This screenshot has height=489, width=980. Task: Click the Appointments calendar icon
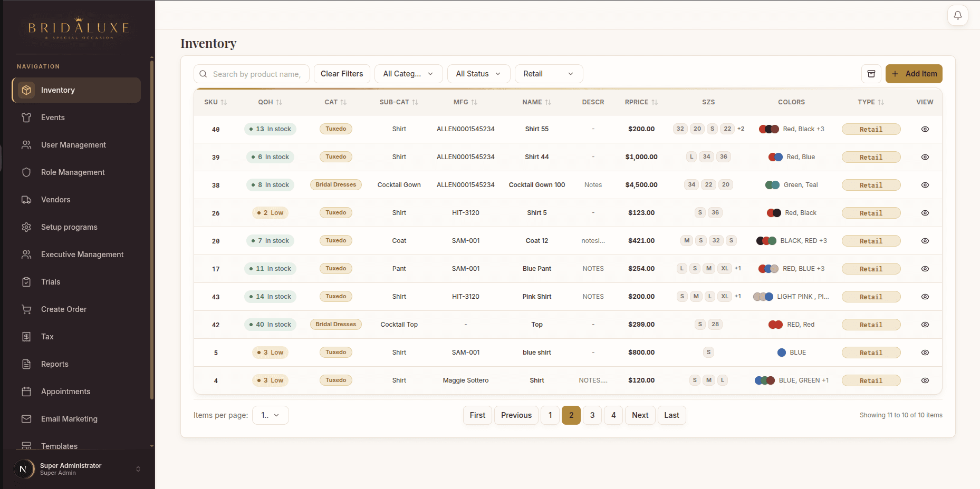point(26,392)
